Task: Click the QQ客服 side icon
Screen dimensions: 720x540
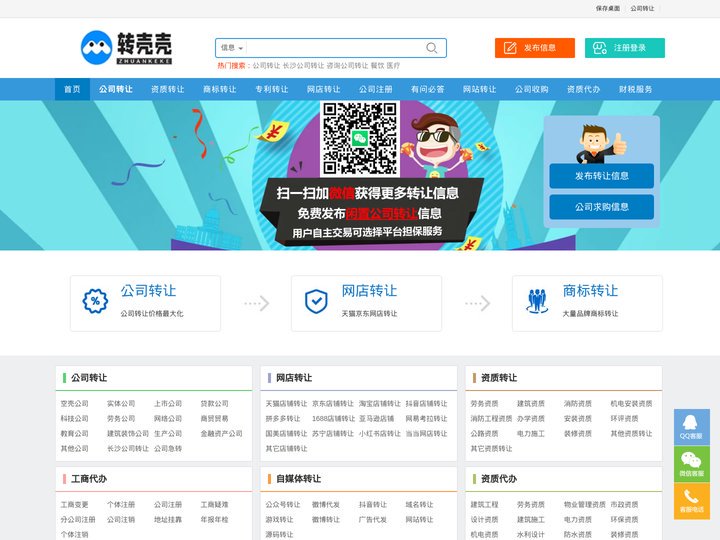Action: coord(692,427)
